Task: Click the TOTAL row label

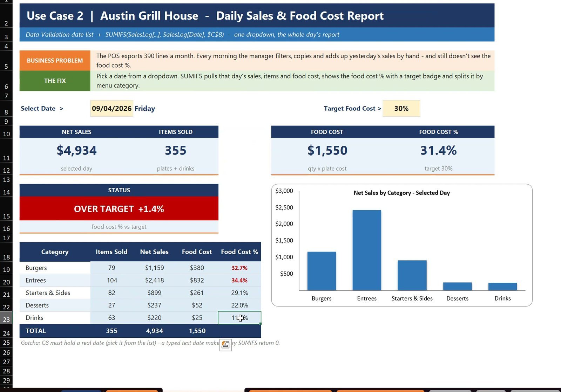Action: click(36, 331)
